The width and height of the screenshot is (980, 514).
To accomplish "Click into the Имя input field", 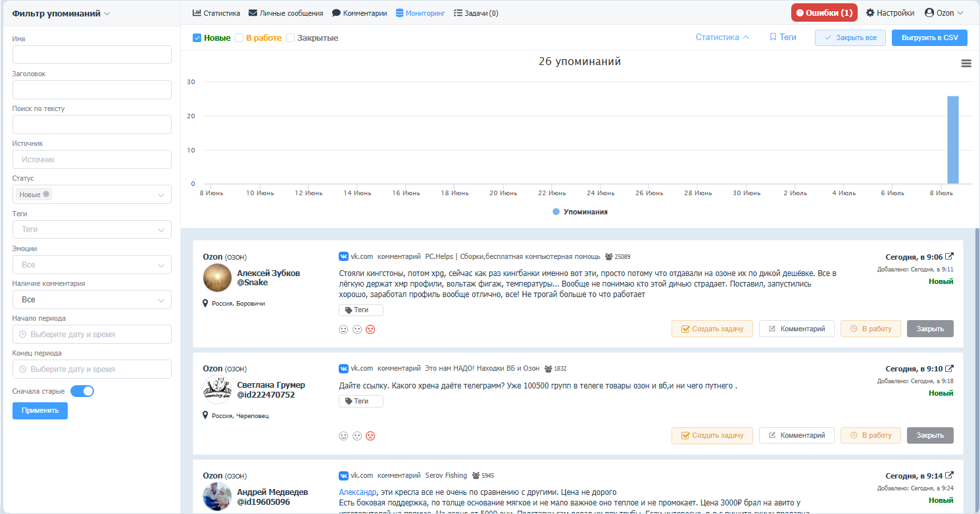I will click(92, 55).
